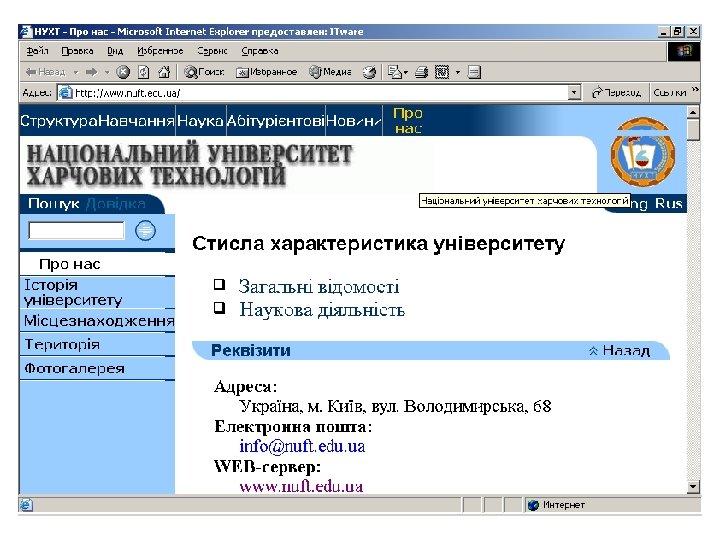The height and width of the screenshot is (540, 720).
Task: Click the Назад link in Реквізити bar
Action: click(x=619, y=350)
